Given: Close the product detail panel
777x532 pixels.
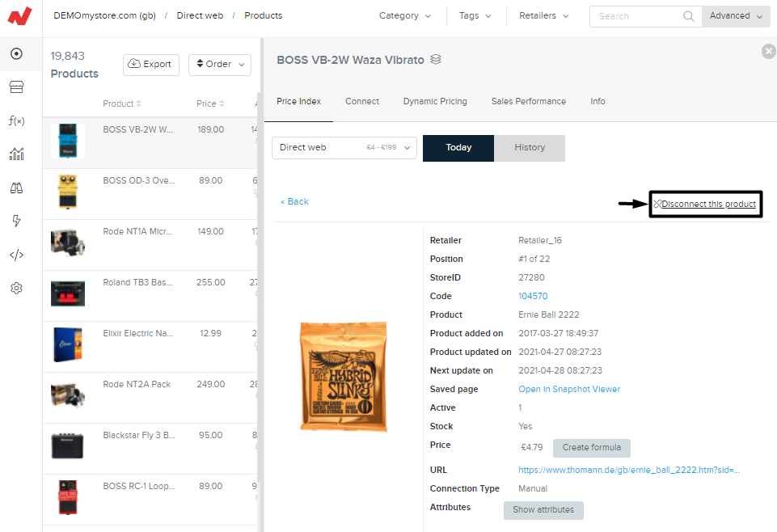Looking at the screenshot, I should pos(768,52).
